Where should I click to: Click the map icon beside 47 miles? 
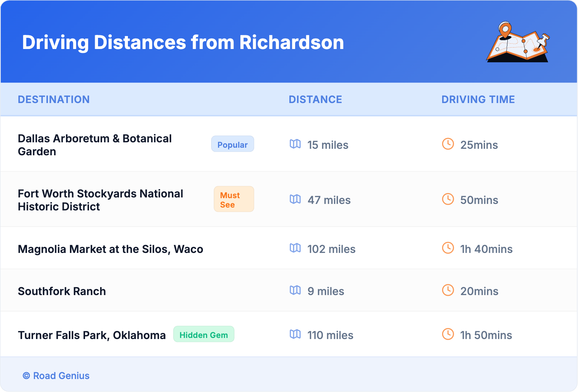(x=295, y=199)
